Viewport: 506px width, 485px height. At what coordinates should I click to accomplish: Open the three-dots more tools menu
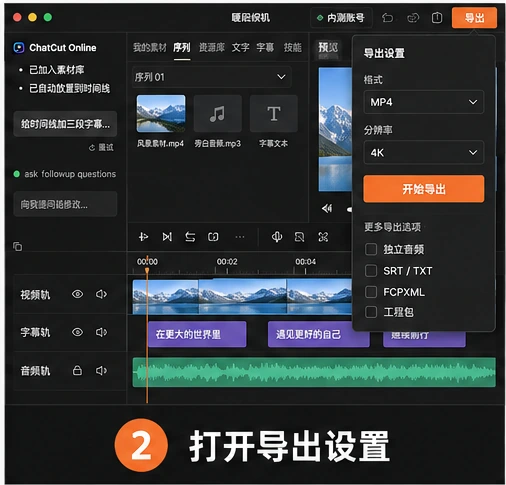[240, 237]
